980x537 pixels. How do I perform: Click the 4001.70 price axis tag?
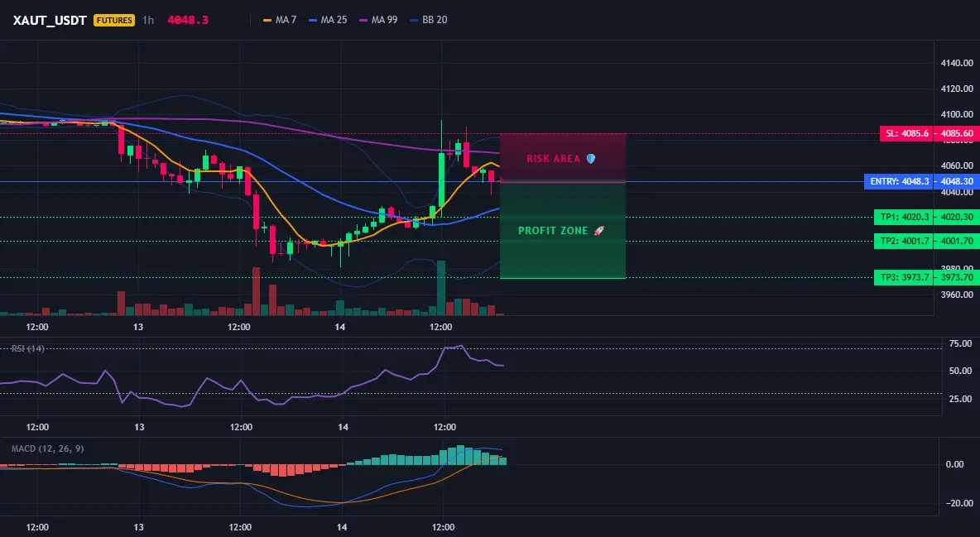pyautogui.click(x=956, y=241)
